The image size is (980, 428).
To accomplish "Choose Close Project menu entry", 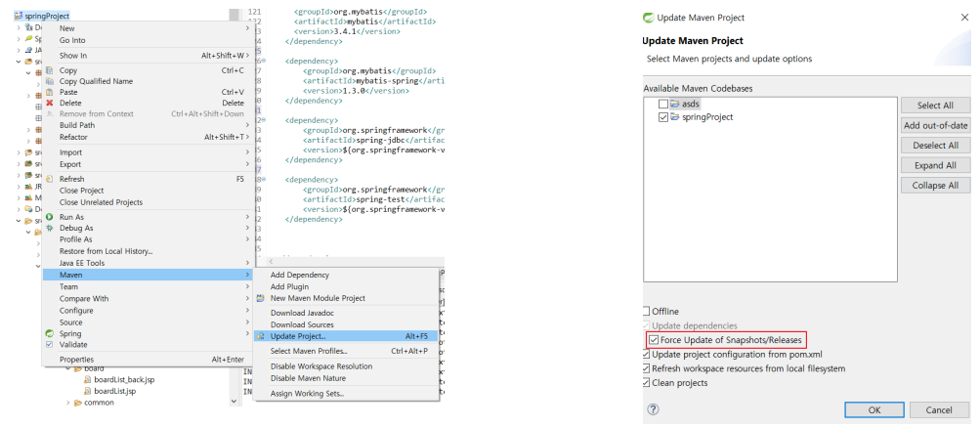I will pyautogui.click(x=149, y=191).
